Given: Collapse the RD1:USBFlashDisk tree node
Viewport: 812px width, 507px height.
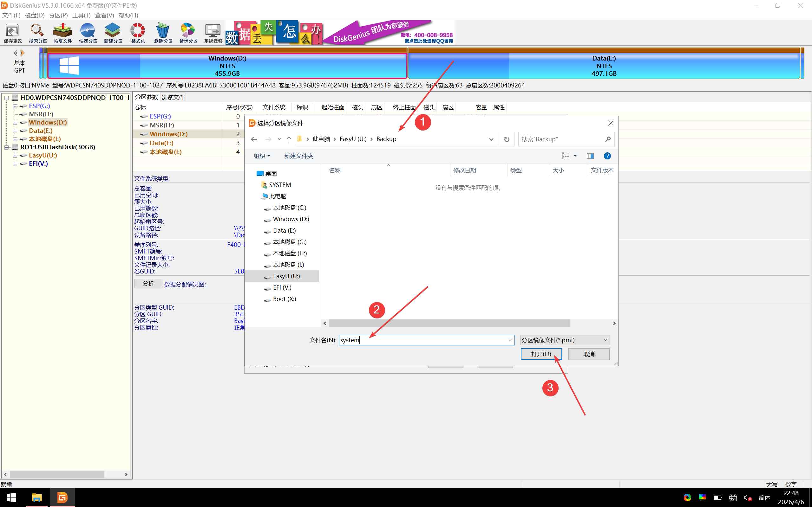Looking at the screenshot, I should click(x=6, y=147).
